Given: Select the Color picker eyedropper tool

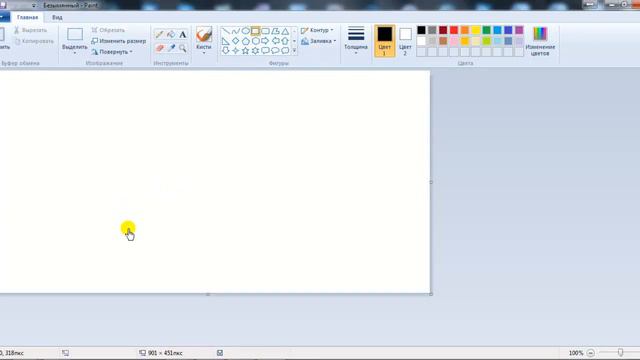Looking at the screenshot, I should 171,48.
